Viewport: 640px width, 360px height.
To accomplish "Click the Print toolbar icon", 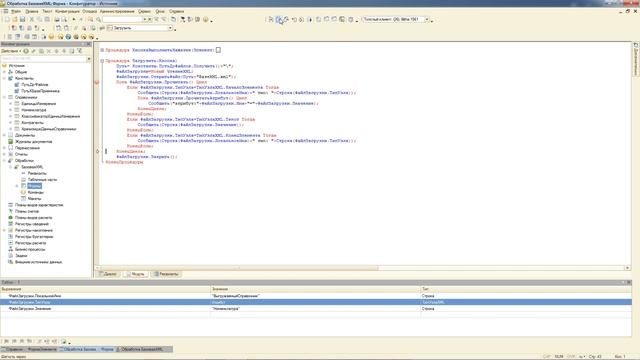I will pos(57,19).
